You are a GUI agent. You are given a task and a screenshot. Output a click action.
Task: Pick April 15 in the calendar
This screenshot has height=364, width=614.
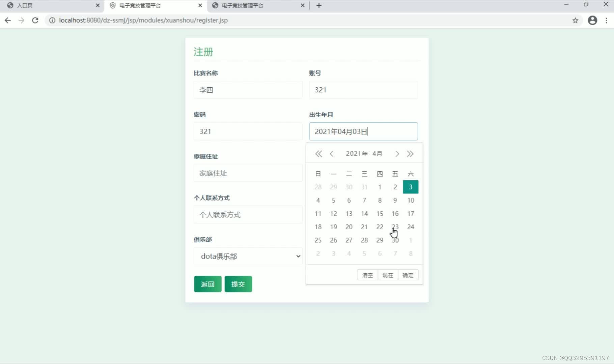coord(380,214)
